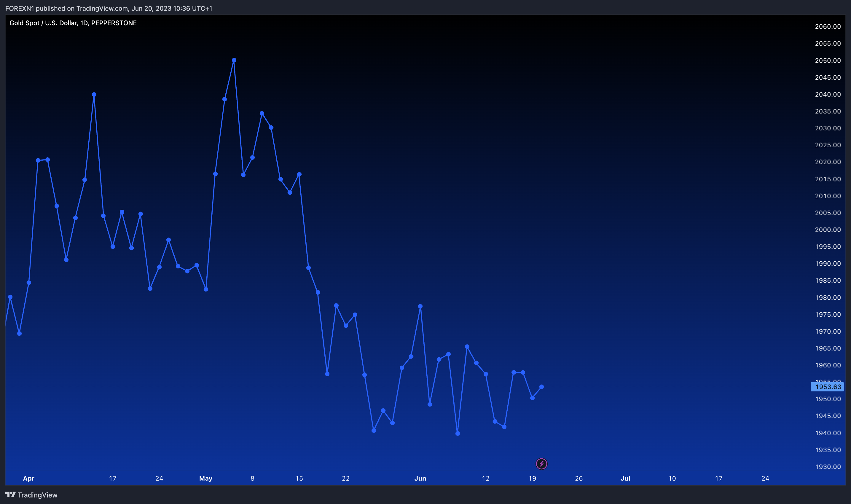851x504 pixels.
Task: Click the 12 date label in June
Action: tap(486, 478)
